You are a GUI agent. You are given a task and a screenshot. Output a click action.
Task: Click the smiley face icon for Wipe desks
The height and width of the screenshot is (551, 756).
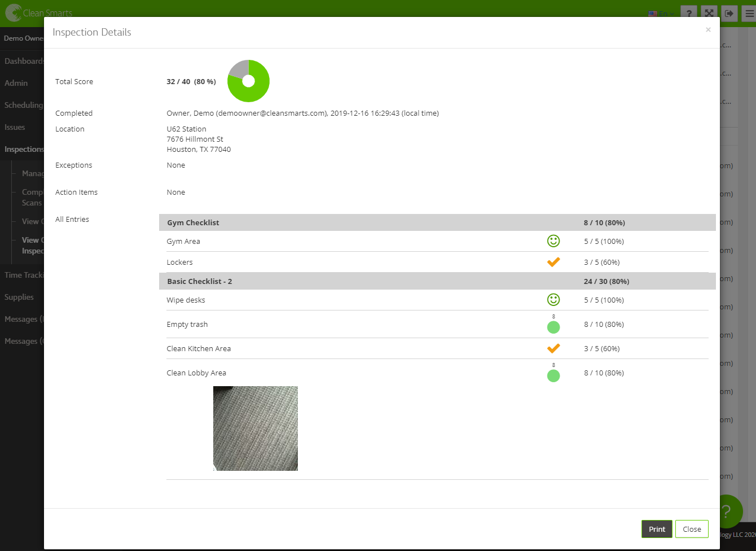point(553,300)
